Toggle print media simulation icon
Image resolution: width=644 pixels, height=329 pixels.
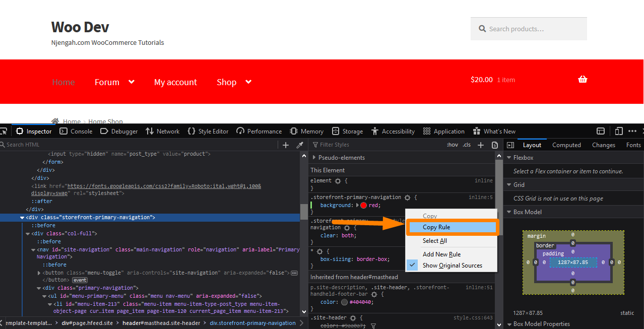coord(495,145)
